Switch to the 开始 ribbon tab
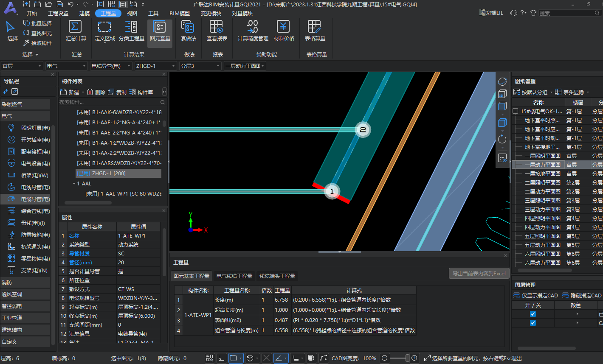The image size is (603, 364). pos(32,13)
